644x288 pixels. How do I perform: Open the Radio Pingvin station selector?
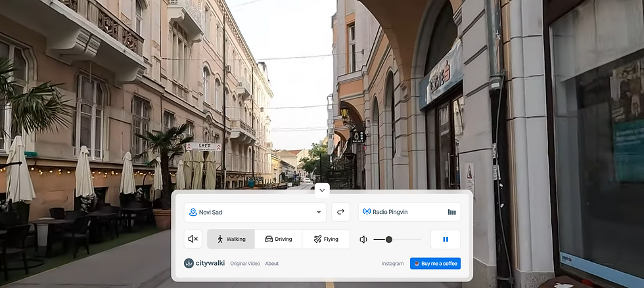[409, 212]
